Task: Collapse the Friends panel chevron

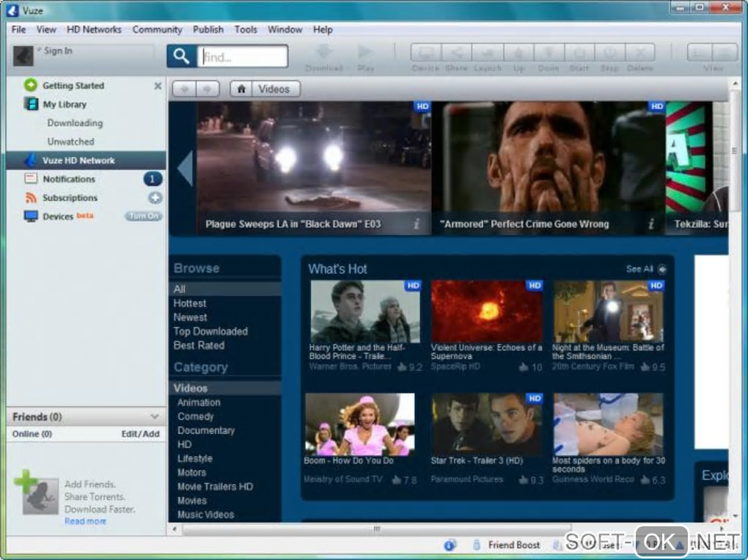Action: (154, 416)
